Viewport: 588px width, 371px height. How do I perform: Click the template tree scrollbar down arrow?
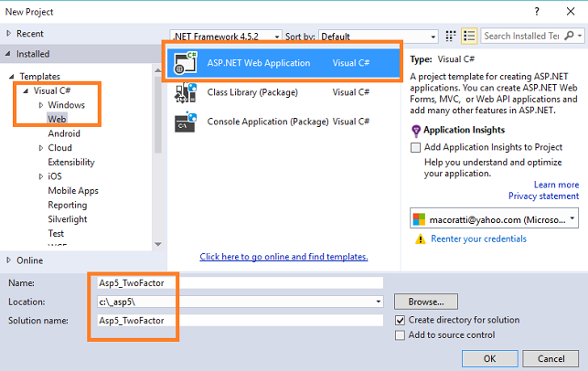point(158,244)
